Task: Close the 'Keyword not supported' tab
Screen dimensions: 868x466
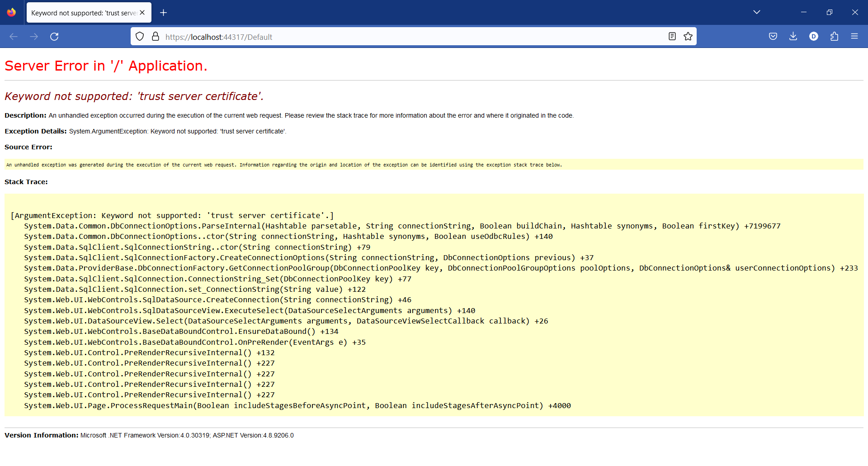Action: click(142, 13)
